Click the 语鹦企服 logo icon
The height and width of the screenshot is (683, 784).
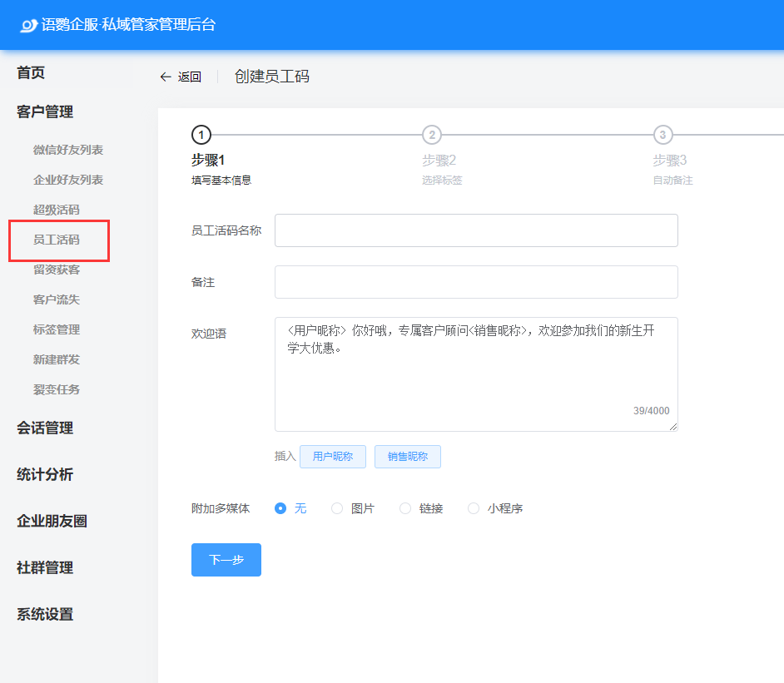coord(29,25)
